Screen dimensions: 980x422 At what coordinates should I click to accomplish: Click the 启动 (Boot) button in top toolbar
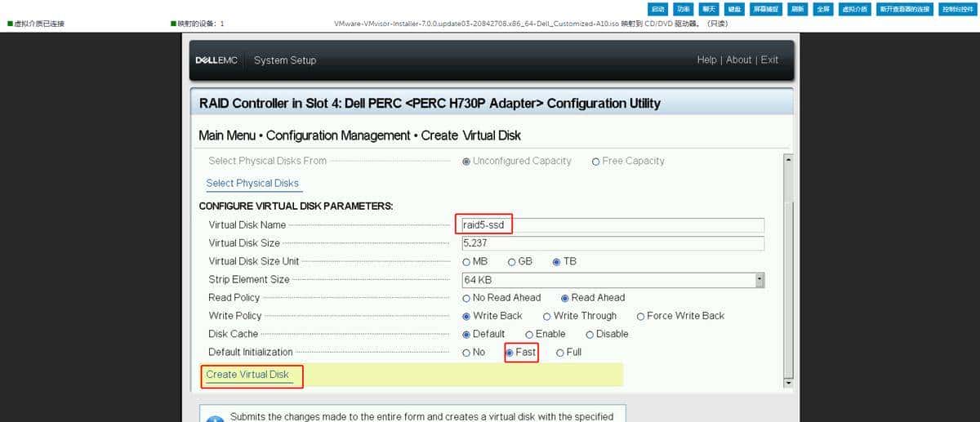point(657,9)
